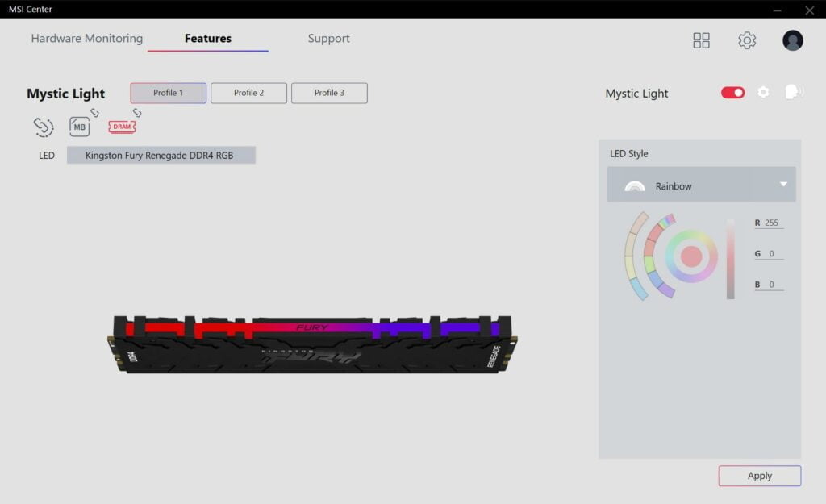The width and height of the screenshot is (826, 504).
Task: Click the sync-all devices chain icon
Action: [43, 127]
